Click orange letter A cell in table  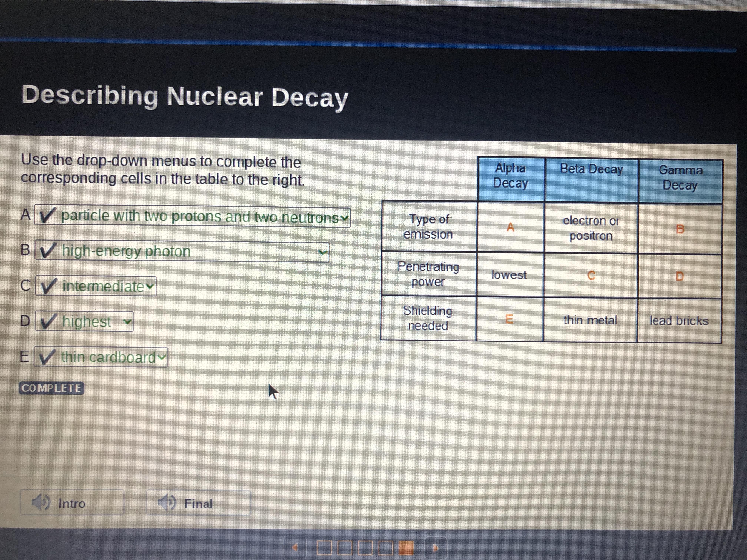point(510,228)
